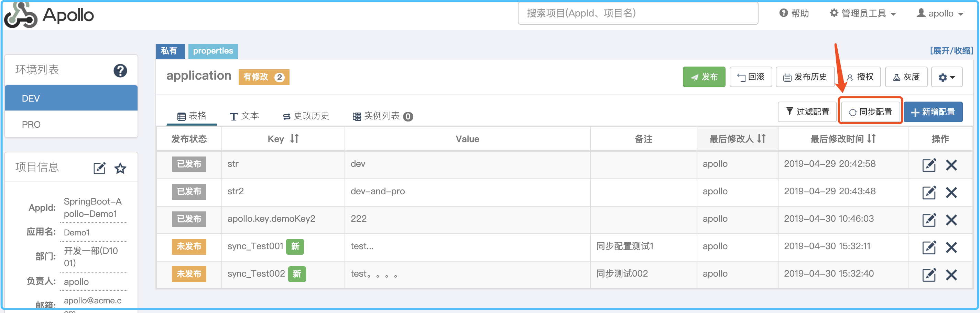Switch to the 更改历史 tab
This screenshot has height=313, width=980.
[305, 116]
